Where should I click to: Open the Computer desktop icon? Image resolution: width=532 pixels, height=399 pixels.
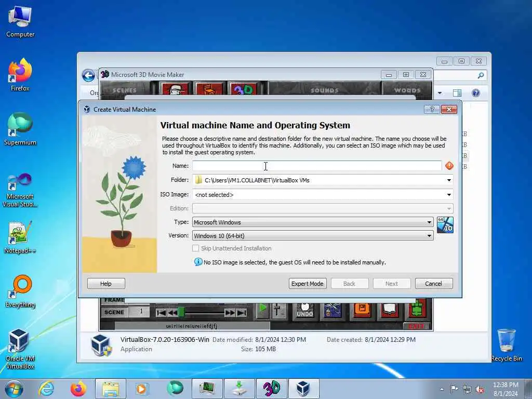(20, 21)
